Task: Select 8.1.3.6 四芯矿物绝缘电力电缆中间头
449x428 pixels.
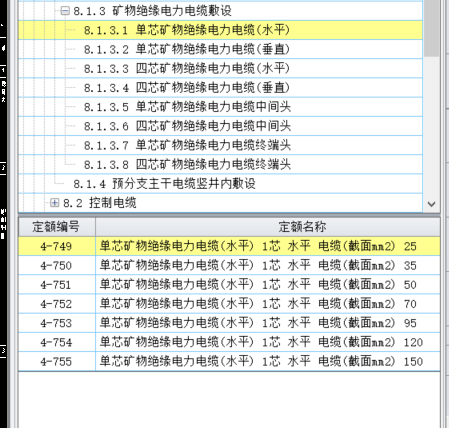Action: point(187,126)
